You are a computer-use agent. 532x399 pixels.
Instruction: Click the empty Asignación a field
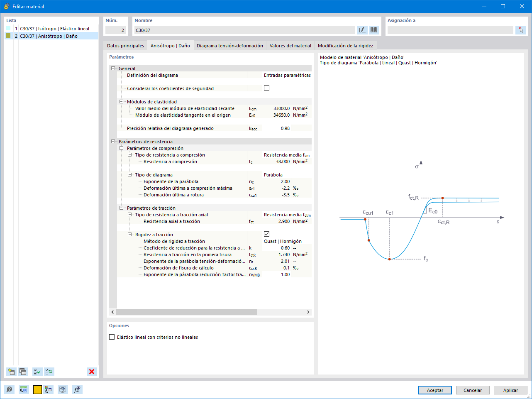(450, 30)
